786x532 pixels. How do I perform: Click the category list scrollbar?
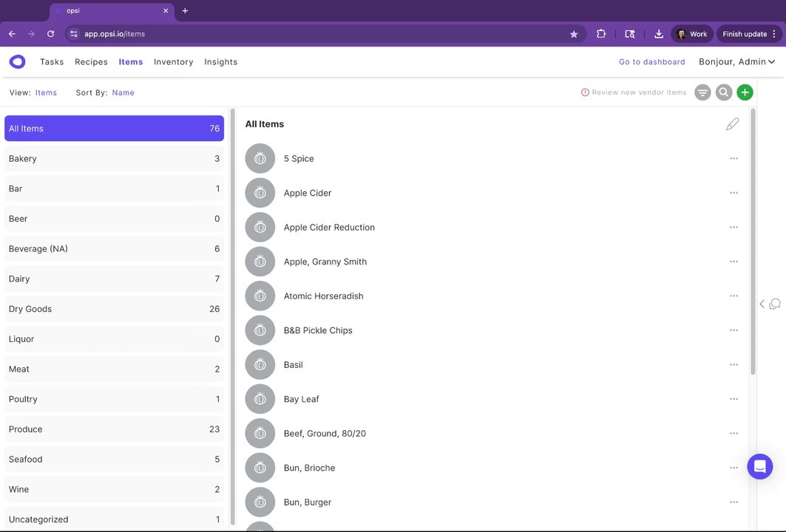point(232,316)
